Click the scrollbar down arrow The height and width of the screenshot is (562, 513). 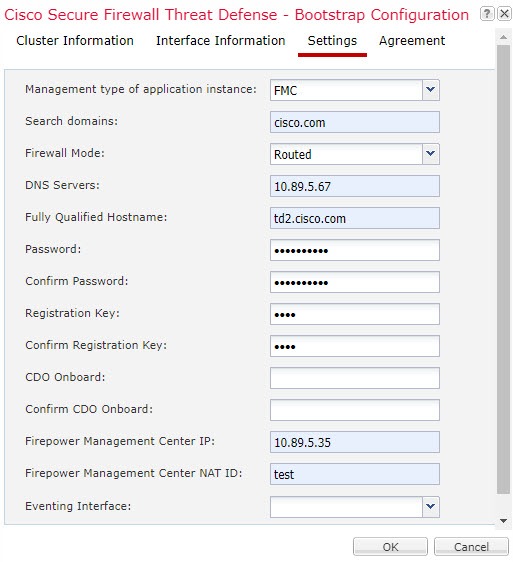(503, 521)
